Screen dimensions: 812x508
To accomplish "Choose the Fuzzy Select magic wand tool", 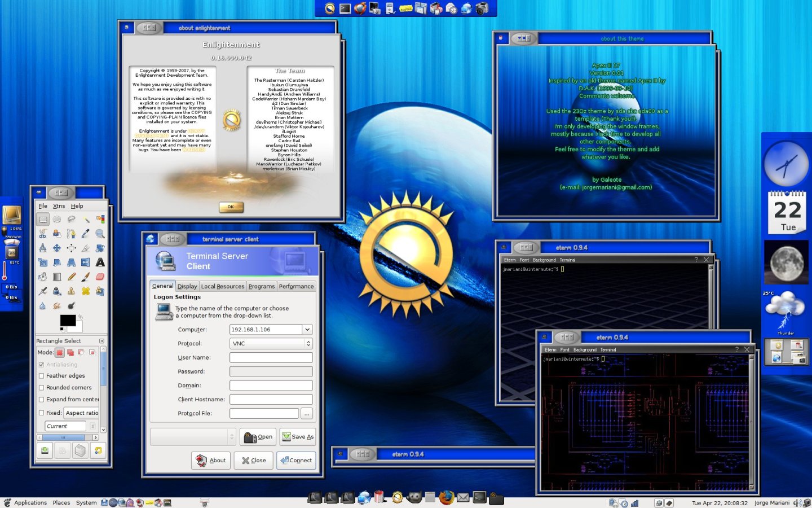I will click(x=86, y=219).
